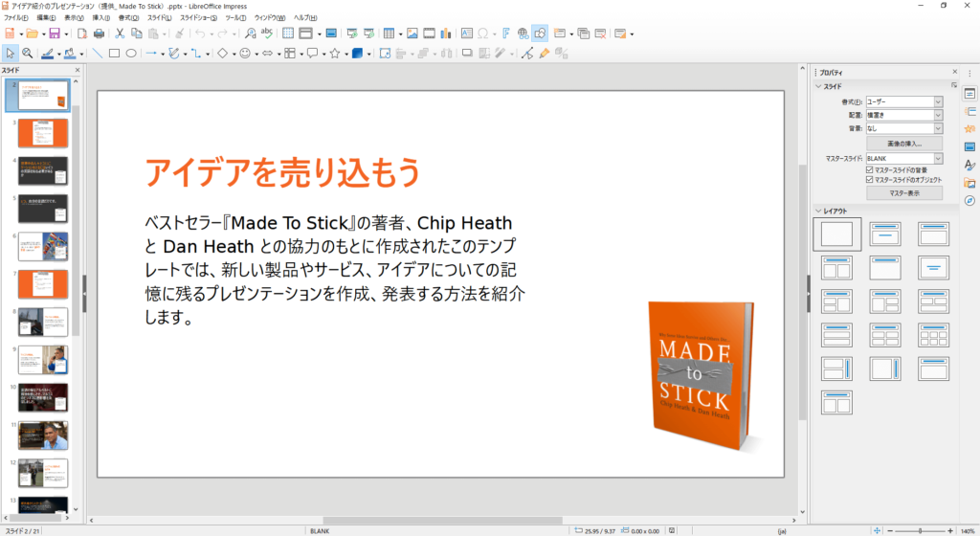Export directly as PDF icon
Viewport: 980px width, 536px height.
coord(82,33)
